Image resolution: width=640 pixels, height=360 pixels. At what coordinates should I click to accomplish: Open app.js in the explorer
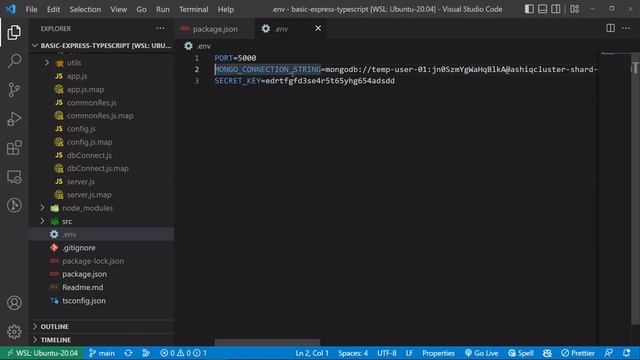point(77,76)
